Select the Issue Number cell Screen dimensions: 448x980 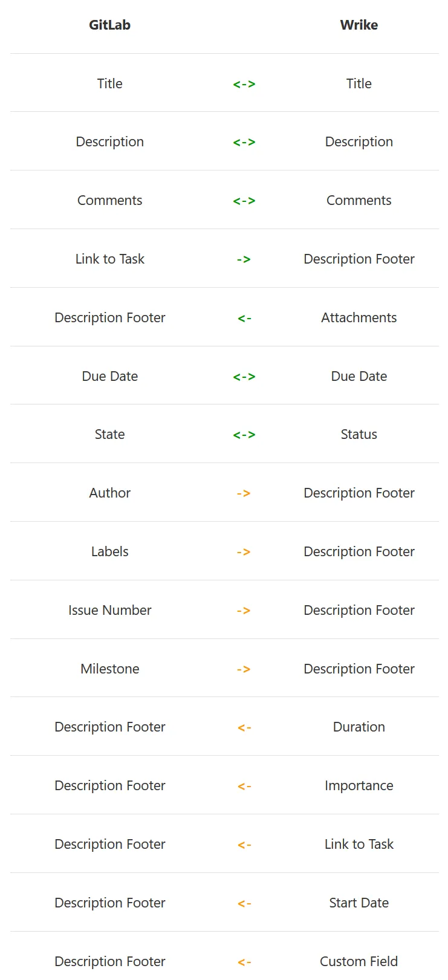(x=109, y=610)
